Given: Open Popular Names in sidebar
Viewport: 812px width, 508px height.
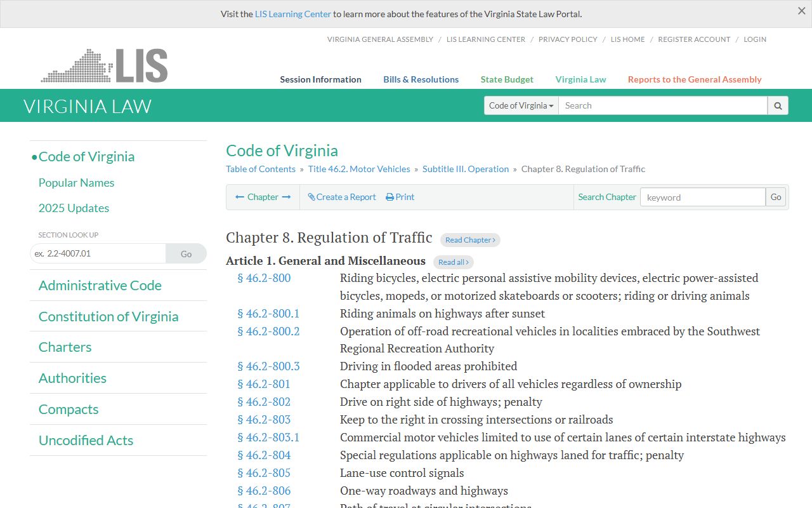Looking at the screenshot, I should tap(76, 182).
